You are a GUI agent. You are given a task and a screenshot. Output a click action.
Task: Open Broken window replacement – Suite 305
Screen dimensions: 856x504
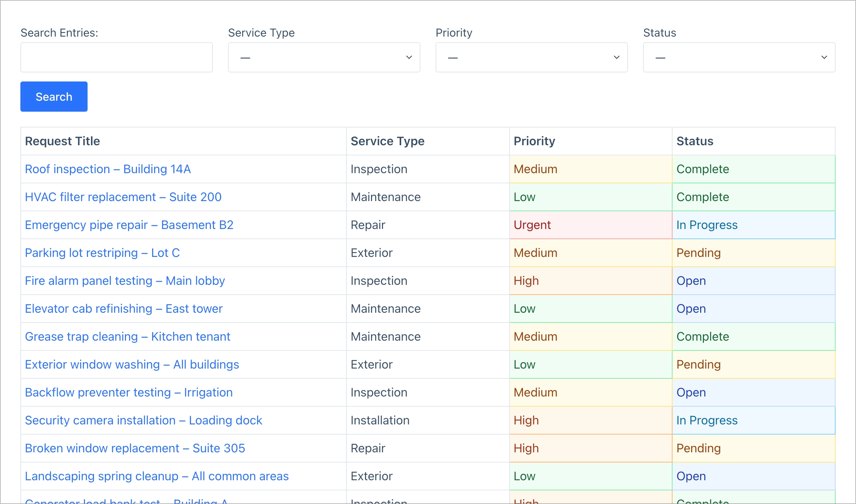click(x=135, y=448)
